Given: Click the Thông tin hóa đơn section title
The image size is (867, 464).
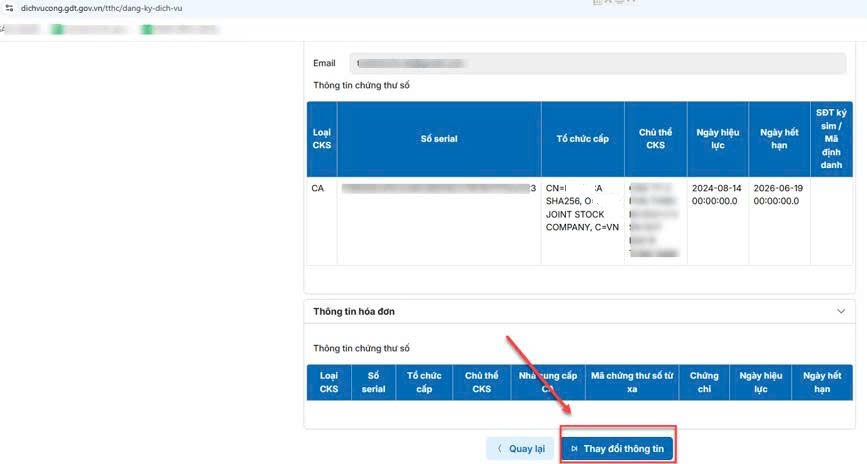Looking at the screenshot, I should (354, 311).
